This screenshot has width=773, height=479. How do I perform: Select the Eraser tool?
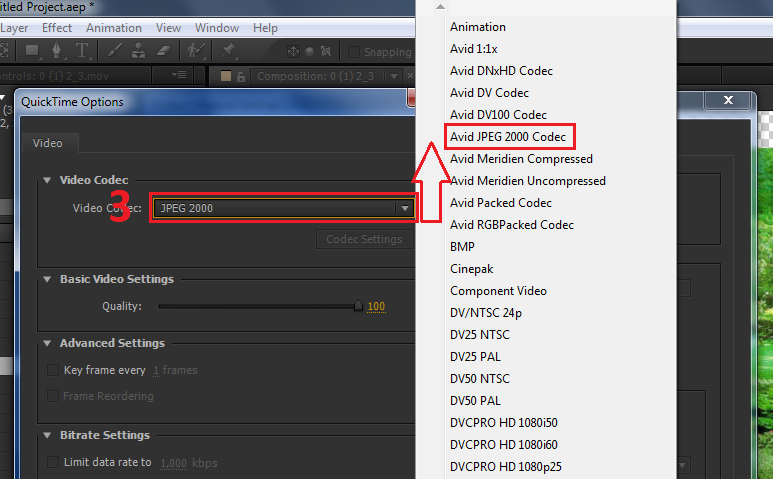point(163,51)
